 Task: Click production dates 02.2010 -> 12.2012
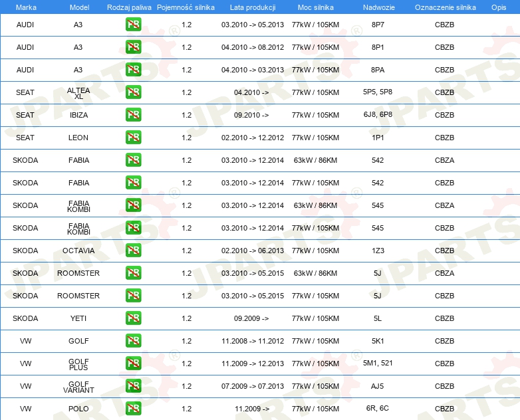coord(253,138)
